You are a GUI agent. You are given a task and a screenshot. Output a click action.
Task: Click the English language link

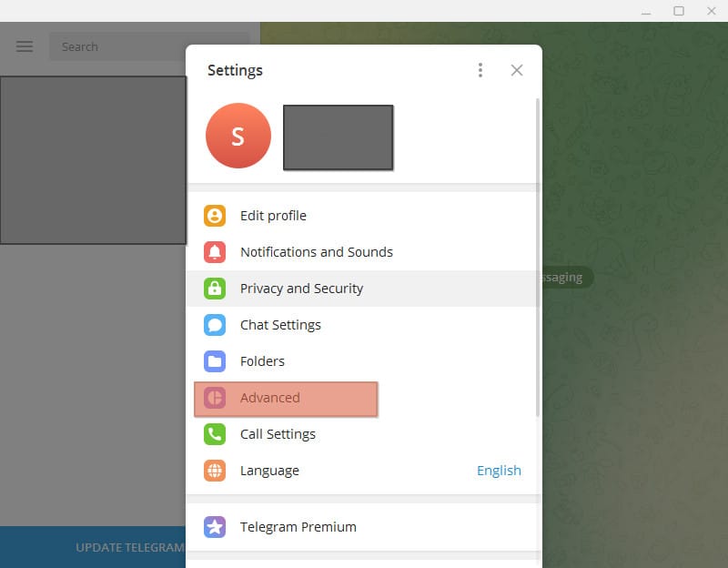[499, 471]
